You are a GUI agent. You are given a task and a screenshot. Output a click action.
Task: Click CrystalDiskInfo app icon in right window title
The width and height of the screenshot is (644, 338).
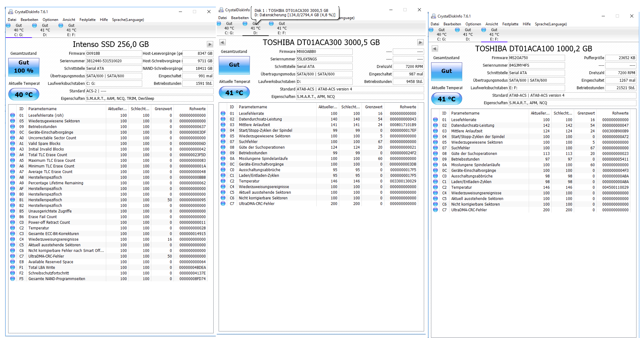434,16
